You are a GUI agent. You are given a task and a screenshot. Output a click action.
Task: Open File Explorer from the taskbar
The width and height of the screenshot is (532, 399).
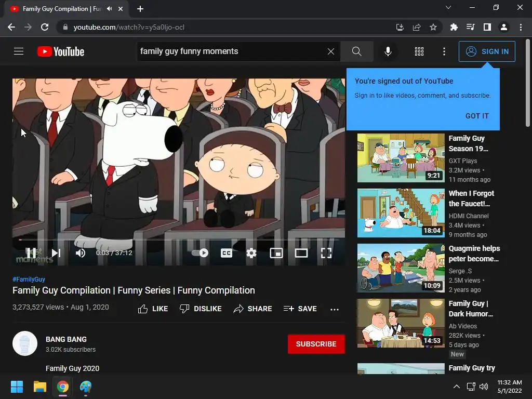39,387
